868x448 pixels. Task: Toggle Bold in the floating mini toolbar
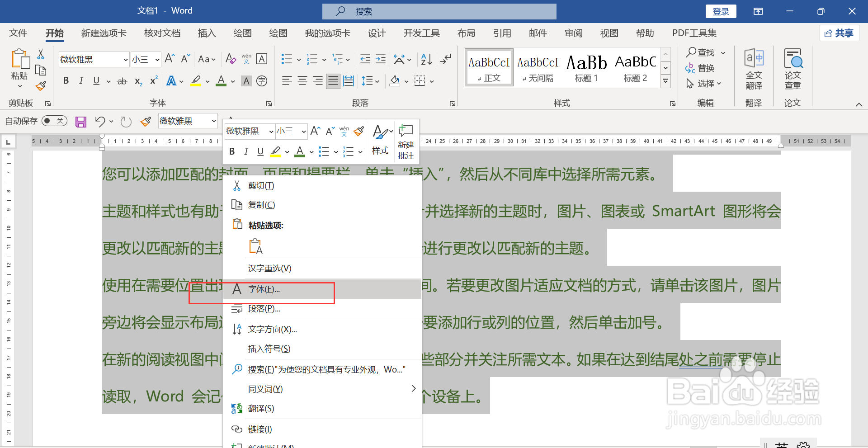(x=232, y=151)
